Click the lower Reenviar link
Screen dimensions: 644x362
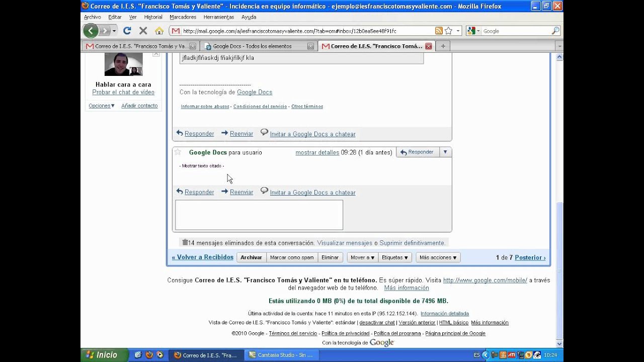(242, 192)
